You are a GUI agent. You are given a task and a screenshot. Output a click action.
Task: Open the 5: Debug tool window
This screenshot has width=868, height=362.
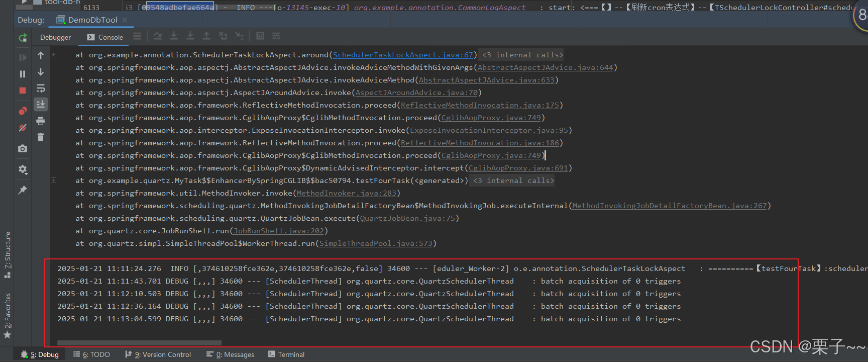tap(40, 354)
